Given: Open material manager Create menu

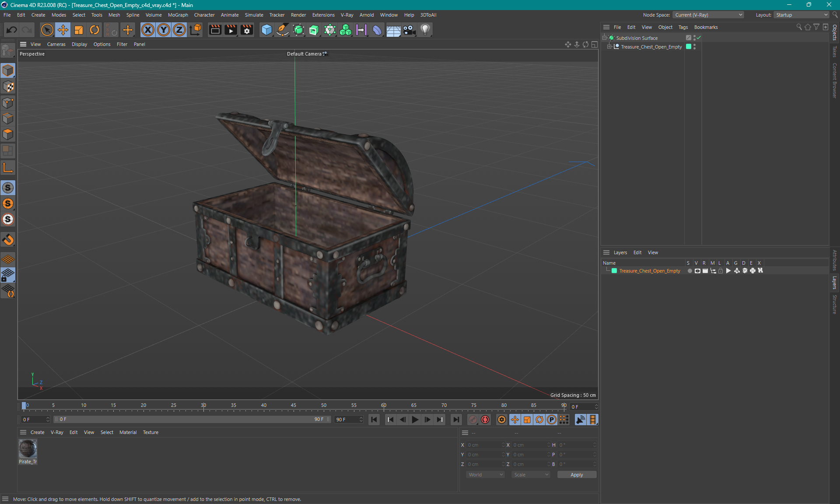Looking at the screenshot, I should pos(37,432).
